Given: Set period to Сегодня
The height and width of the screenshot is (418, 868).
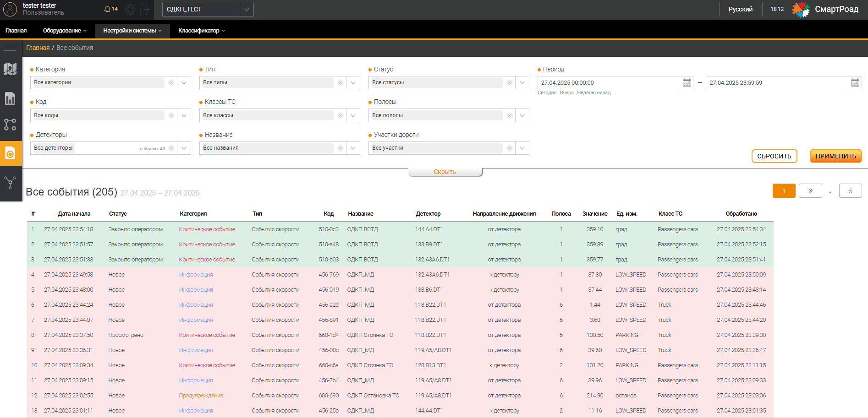Looking at the screenshot, I should pos(547,93).
